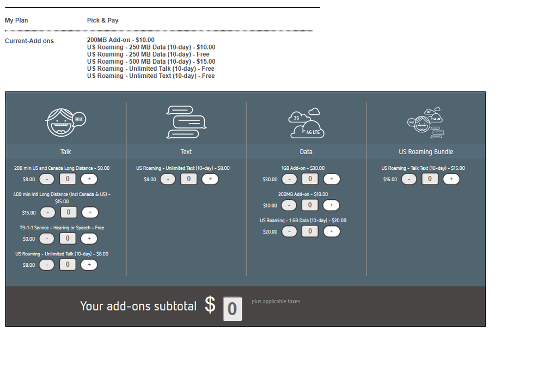This screenshot has height=392, width=544.
Task: Select the US Roaming Bundle category heading
Action: point(426,152)
